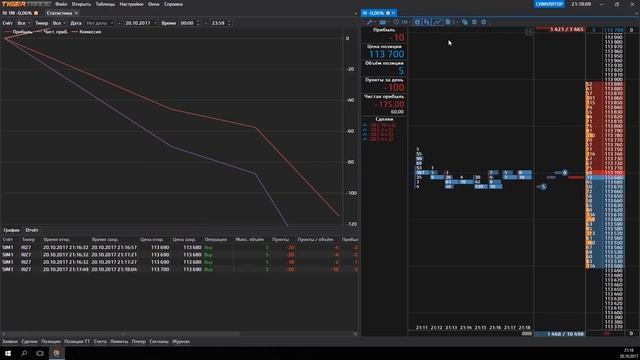
Task: Select trade row closed at 21:17:27
Action: tap(180, 262)
